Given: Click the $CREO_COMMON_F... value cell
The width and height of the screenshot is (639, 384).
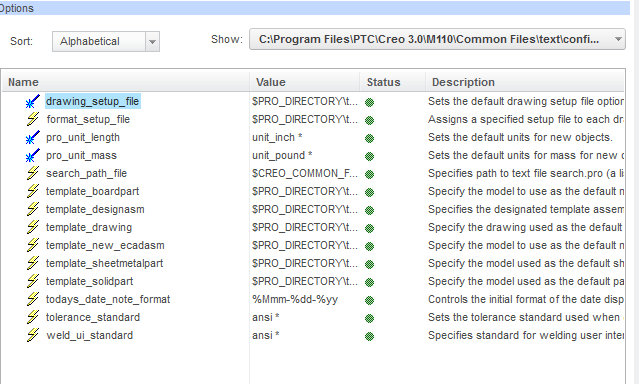Looking at the screenshot, I should tap(305, 173).
